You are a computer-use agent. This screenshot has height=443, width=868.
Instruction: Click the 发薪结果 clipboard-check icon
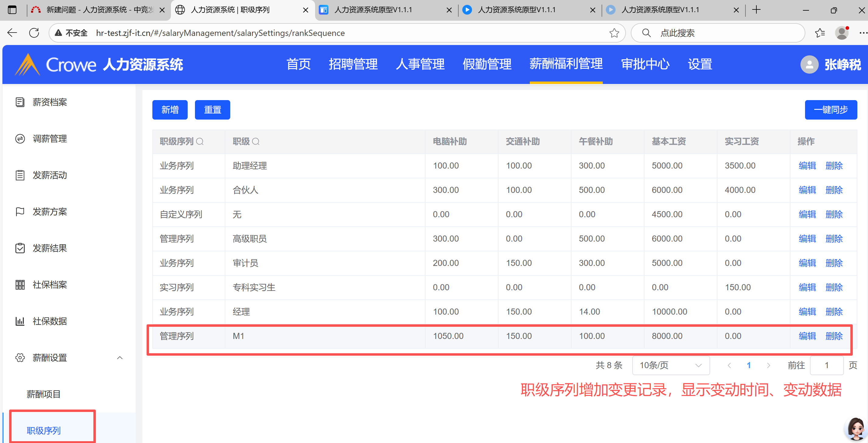click(x=20, y=248)
